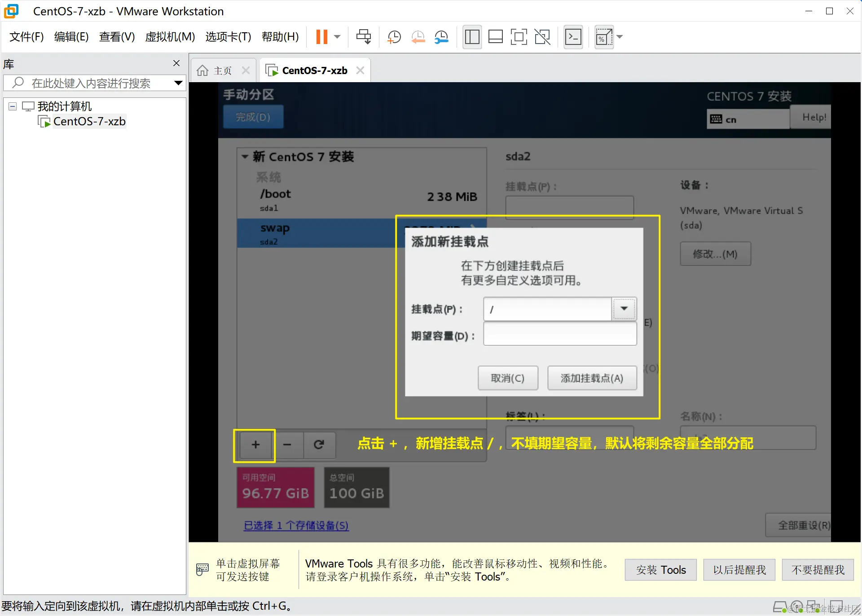Click the message log status icon
862x616 pixels.
(x=836, y=607)
